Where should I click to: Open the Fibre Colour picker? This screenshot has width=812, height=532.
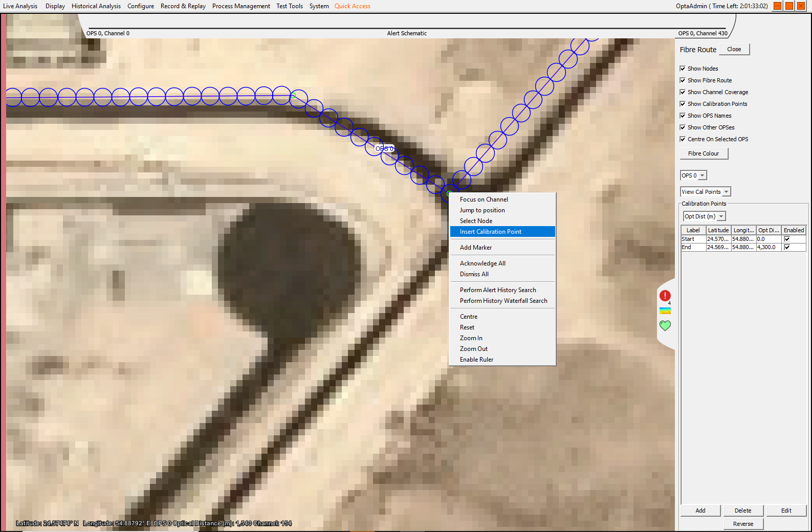[704, 153]
